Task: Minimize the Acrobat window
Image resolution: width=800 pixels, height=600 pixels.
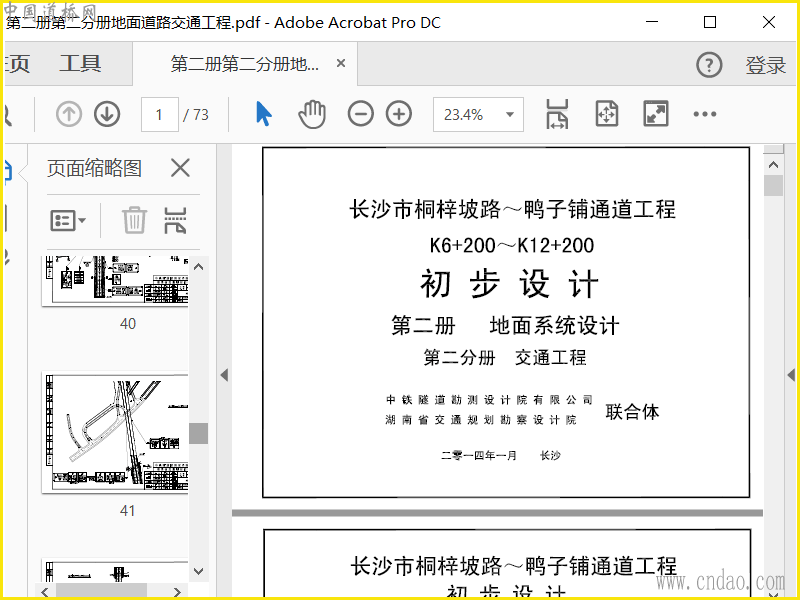Action: 652,22
